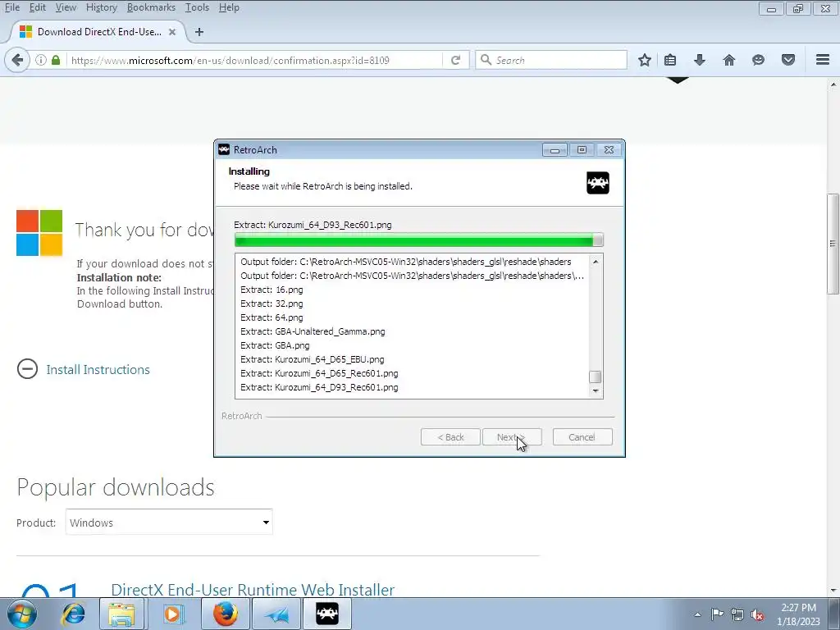Click the network tray icon

tap(737, 614)
